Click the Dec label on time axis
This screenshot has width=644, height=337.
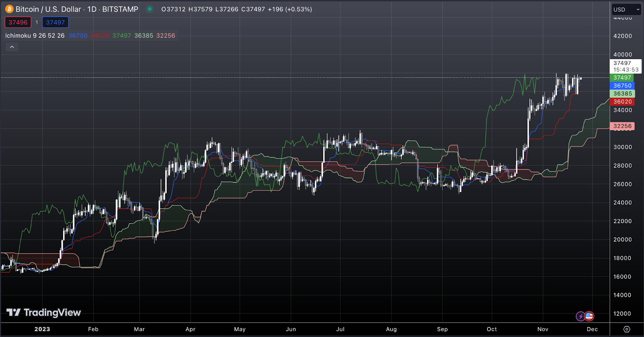[592, 329]
